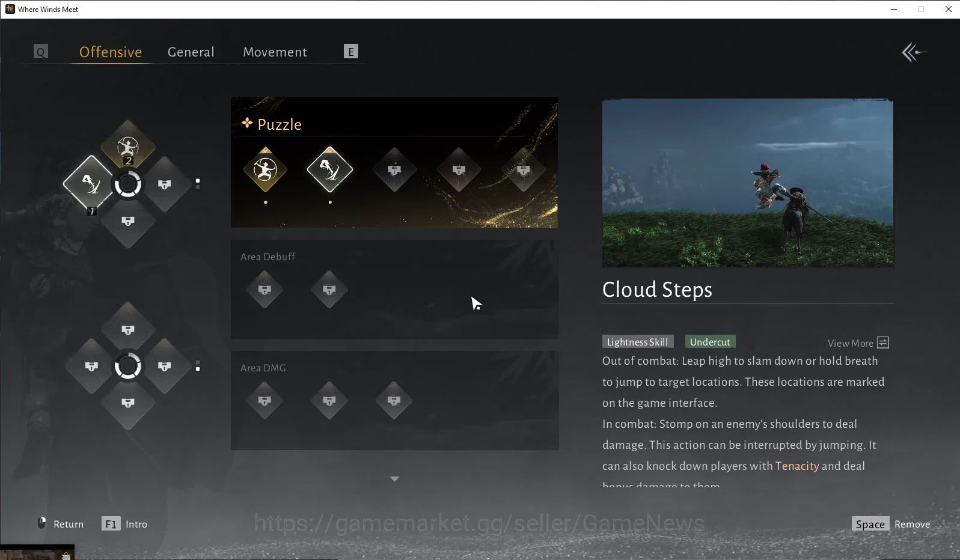Select the locked right slot of lower wheel
960x560 pixels.
pos(165,367)
